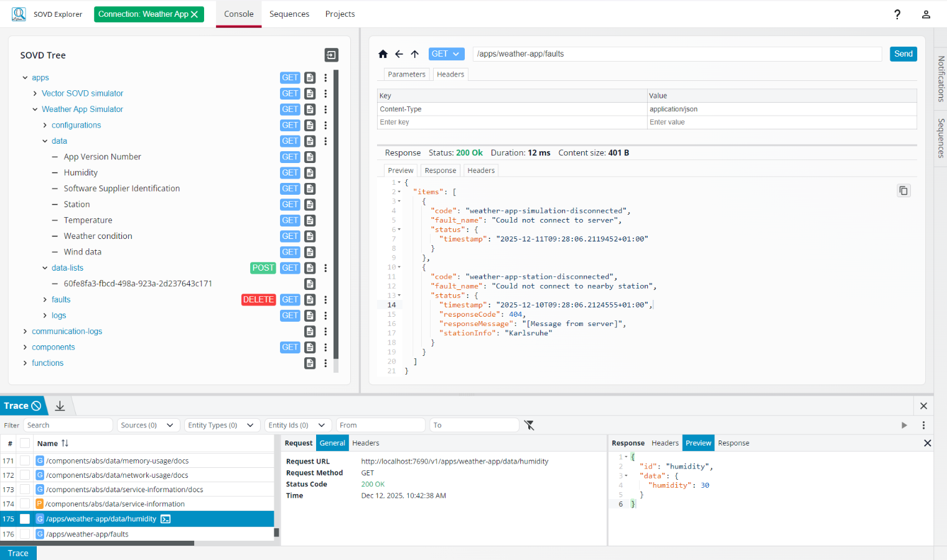Check the trace row 174 checkbox
This screenshot has height=560, width=947.
[25, 504]
